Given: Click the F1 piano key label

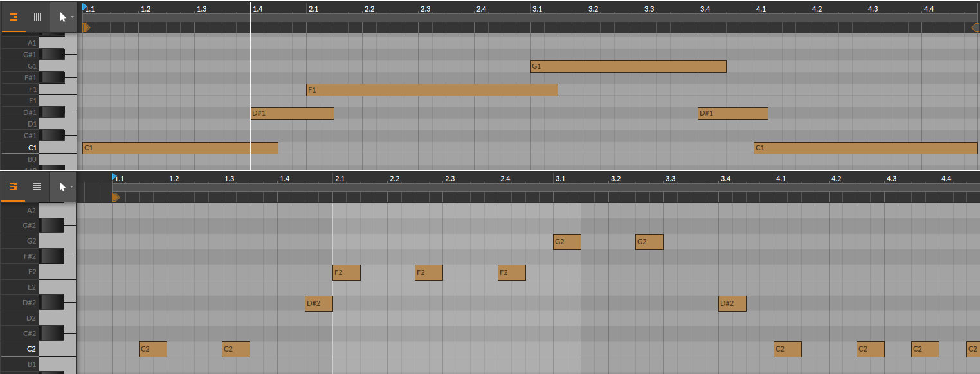Looking at the screenshot, I should pyautogui.click(x=32, y=89).
